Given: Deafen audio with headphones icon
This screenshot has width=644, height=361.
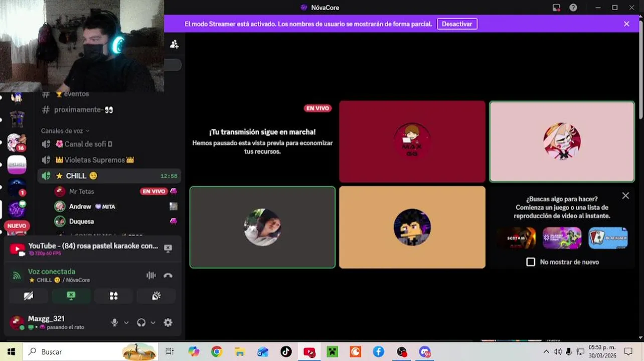Looking at the screenshot, I should pos(141,322).
